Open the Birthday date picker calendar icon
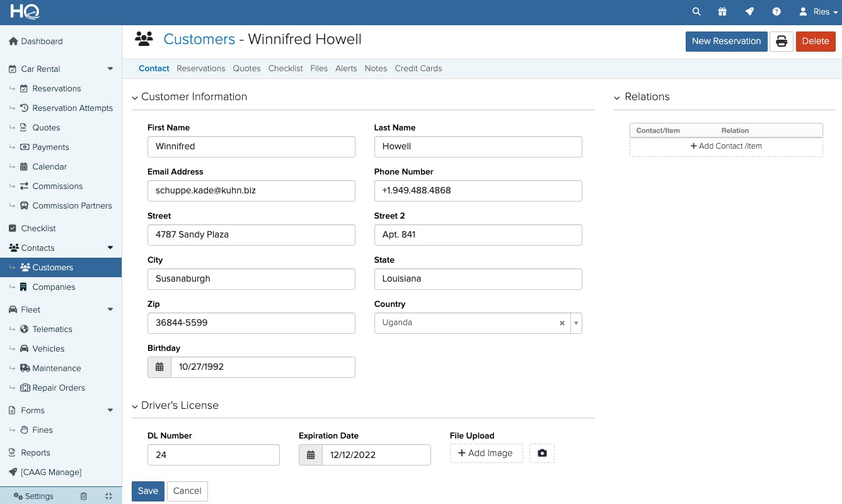This screenshot has height=504, width=842. point(159,367)
